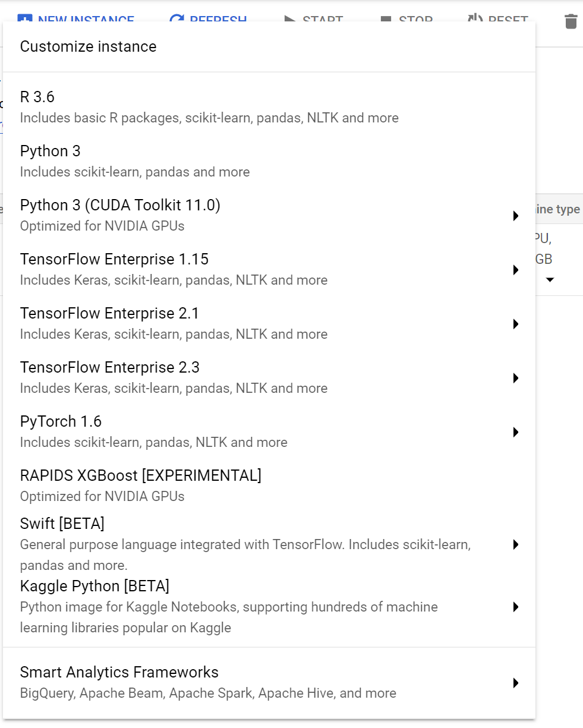Open the Kaggle Python [BETA] submenu arrow
This screenshot has width=583, height=728.
tap(516, 607)
